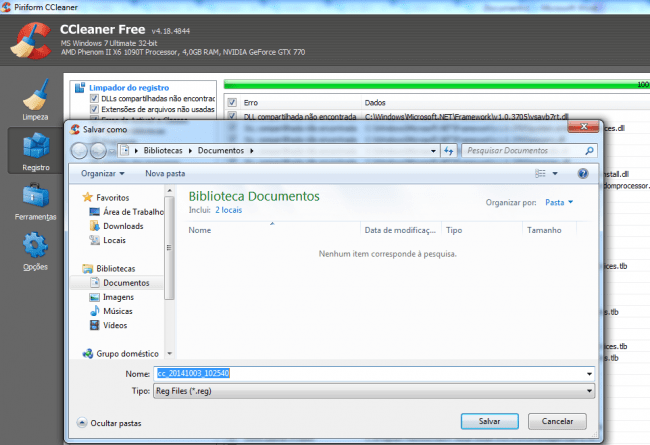Click the forward navigation arrow in dialog

[x=98, y=151]
